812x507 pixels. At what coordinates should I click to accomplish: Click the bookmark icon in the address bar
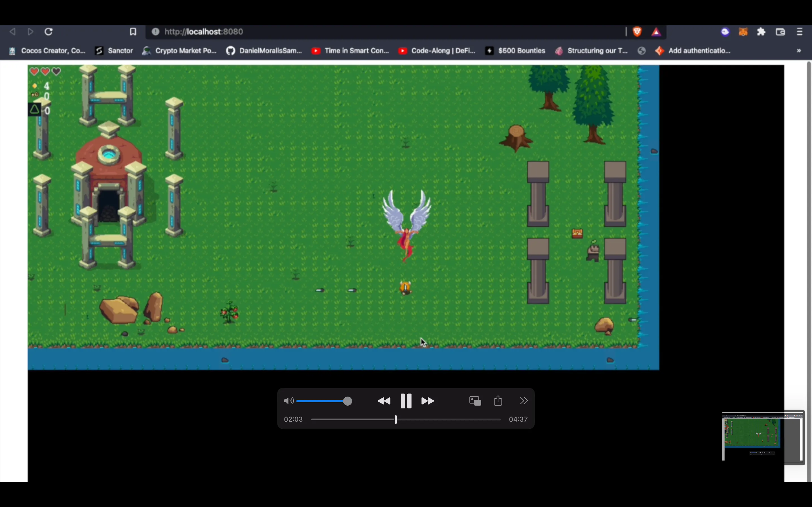coord(133,32)
